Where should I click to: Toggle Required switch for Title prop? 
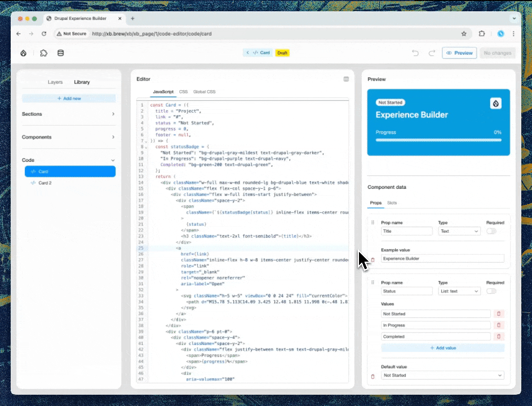(x=491, y=231)
